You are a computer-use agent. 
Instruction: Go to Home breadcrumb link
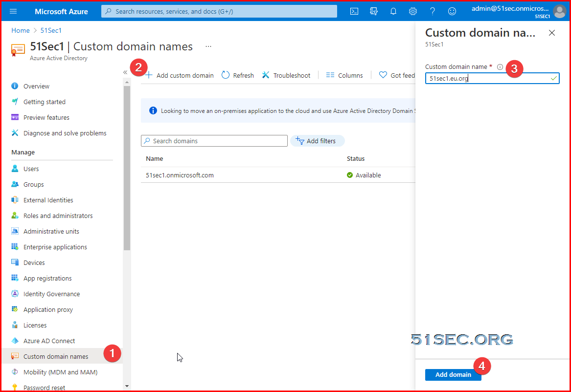coord(21,30)
